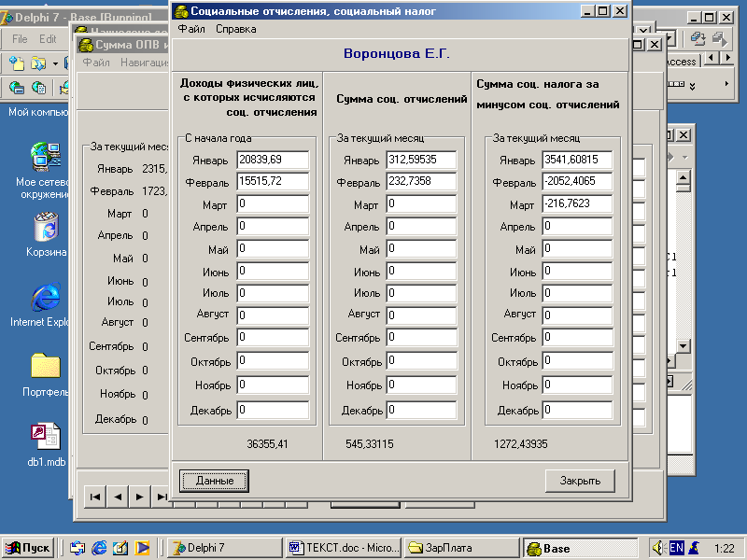Open Мой компьютер desktop icon
The height and width of the screenshot is (560, 747).
click(39, 112)
